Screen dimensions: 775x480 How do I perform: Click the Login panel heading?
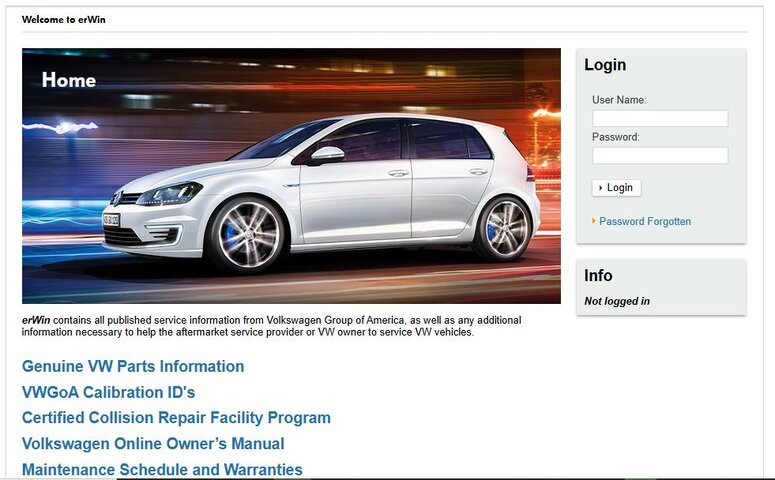coord(605,65)
